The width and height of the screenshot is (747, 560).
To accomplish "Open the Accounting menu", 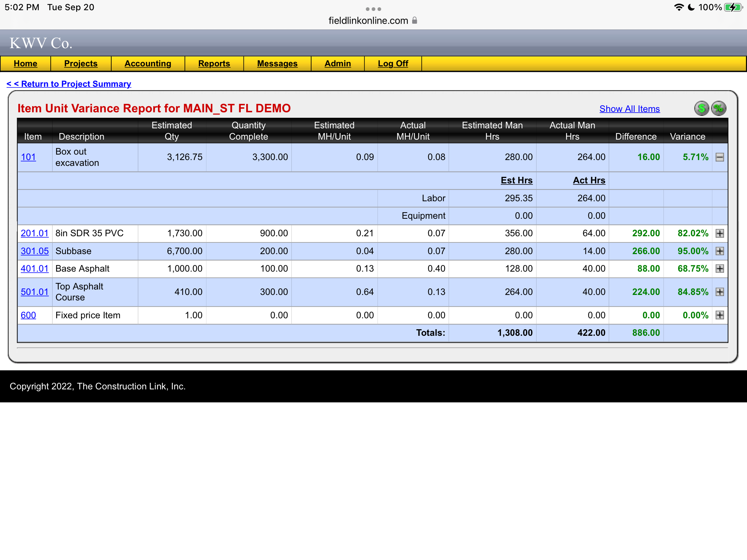I will (148, 63).
